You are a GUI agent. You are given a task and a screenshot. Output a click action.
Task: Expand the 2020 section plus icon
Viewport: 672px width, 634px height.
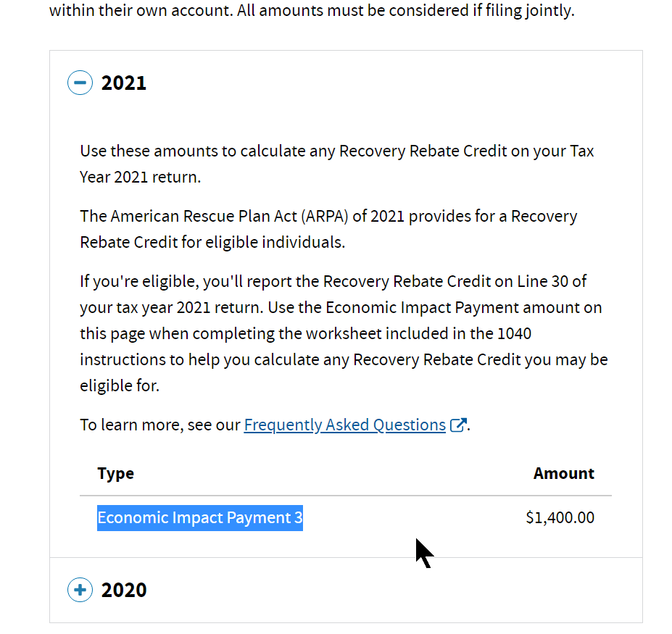(80, 590)
